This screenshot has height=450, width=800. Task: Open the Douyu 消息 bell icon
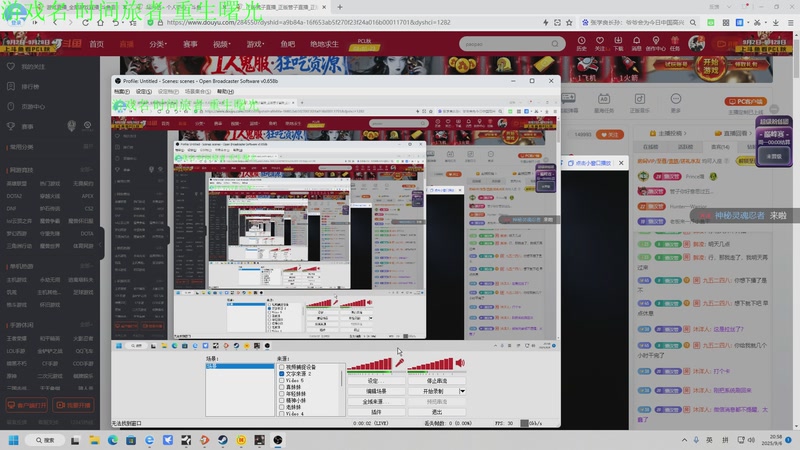(637, 43)
